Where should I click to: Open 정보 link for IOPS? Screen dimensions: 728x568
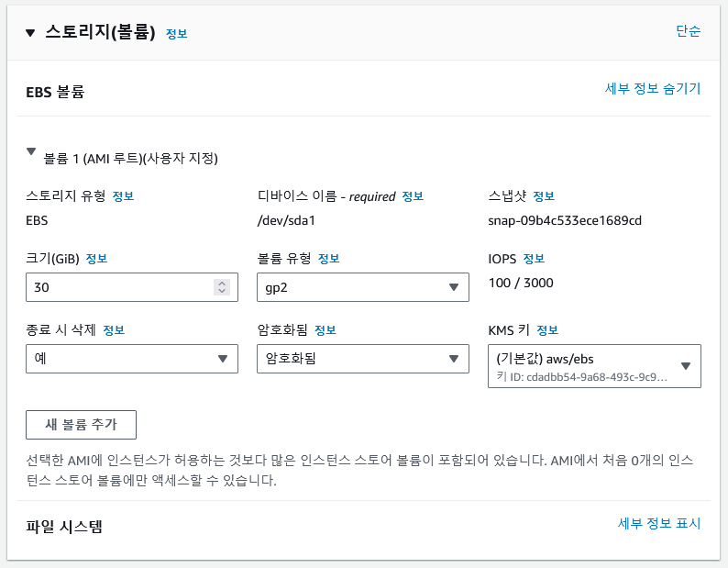click(x=534, y=259)
